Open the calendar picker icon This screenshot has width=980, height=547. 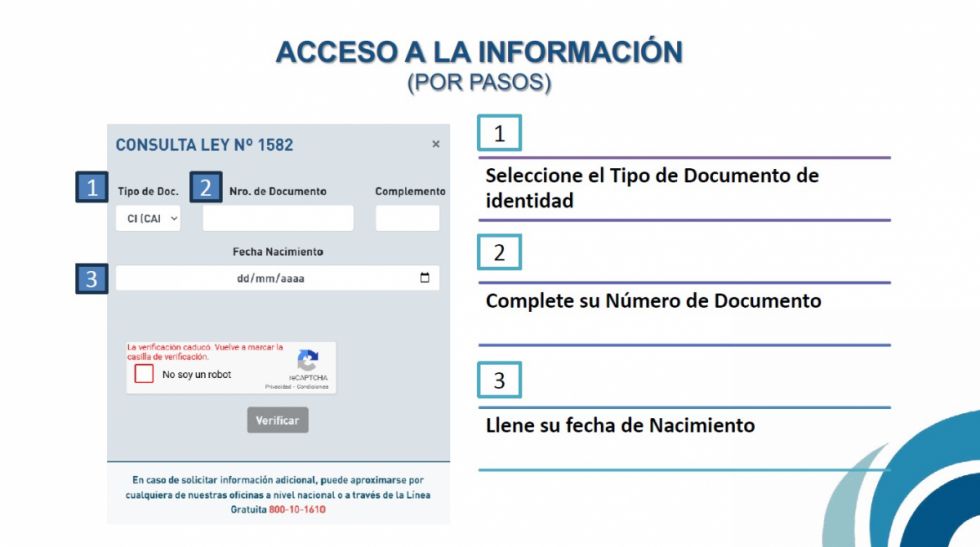tap(424, 278)
